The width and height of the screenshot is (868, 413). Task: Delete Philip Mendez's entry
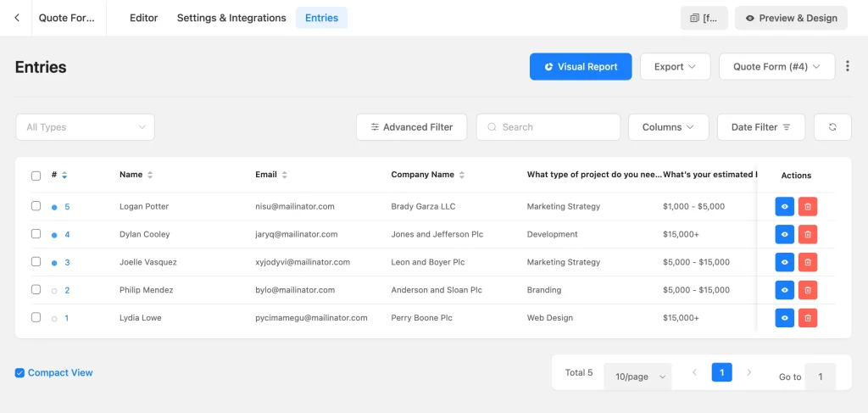point(808,289)
